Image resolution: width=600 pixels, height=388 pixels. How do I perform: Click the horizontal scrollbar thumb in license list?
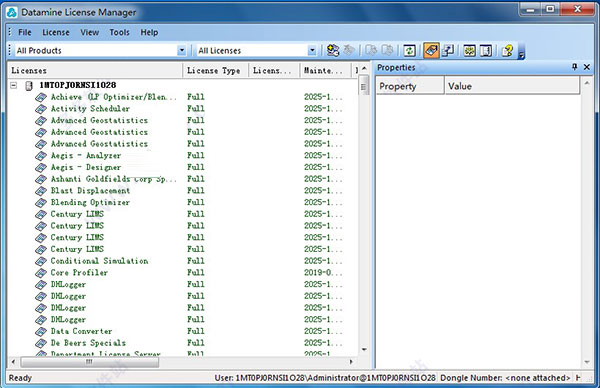(x=90, y=362)
